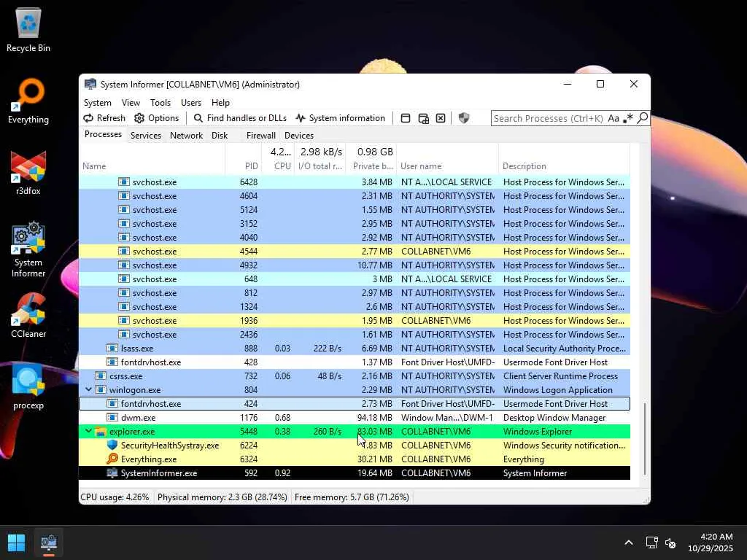747x560 pixels.
Task: Click the Free memory status entry
Action: tap(352, 497)
